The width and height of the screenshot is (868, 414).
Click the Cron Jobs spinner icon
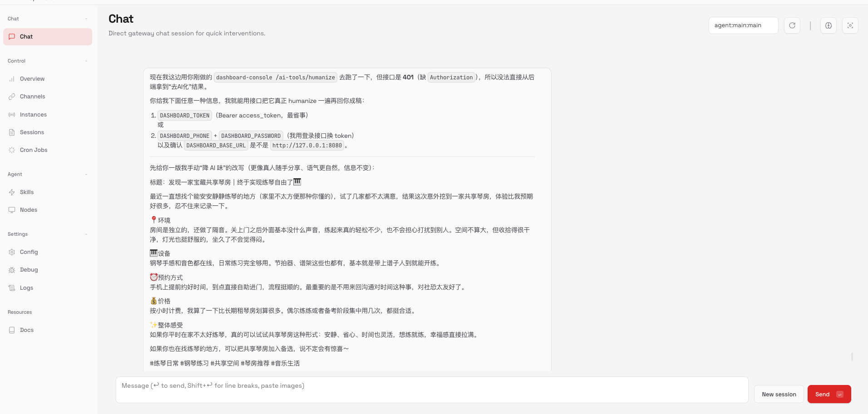[x=12, y=150]
